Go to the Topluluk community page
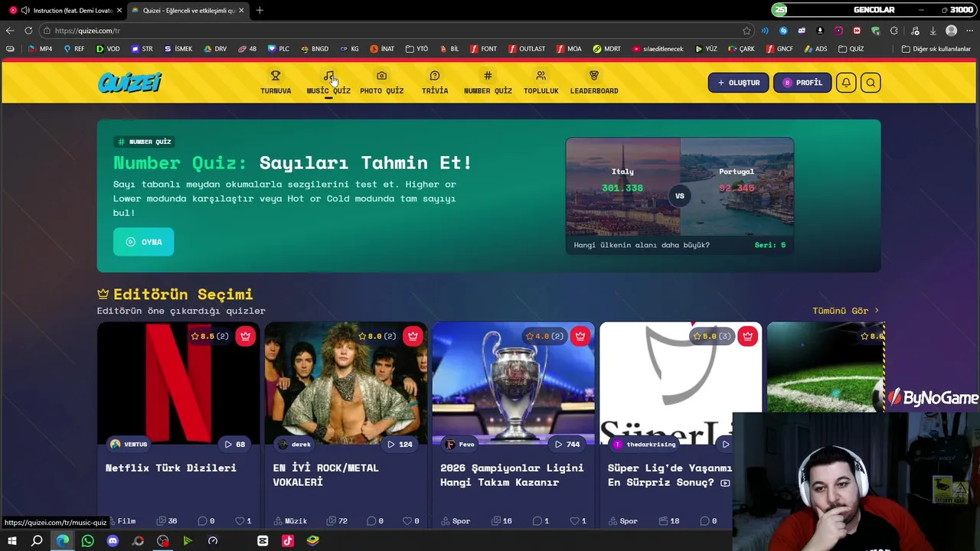 (541, 82)
